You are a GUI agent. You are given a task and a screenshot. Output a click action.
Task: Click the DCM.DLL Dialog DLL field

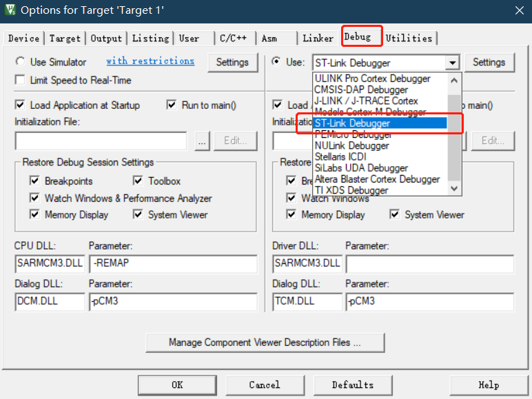[50, 302]
